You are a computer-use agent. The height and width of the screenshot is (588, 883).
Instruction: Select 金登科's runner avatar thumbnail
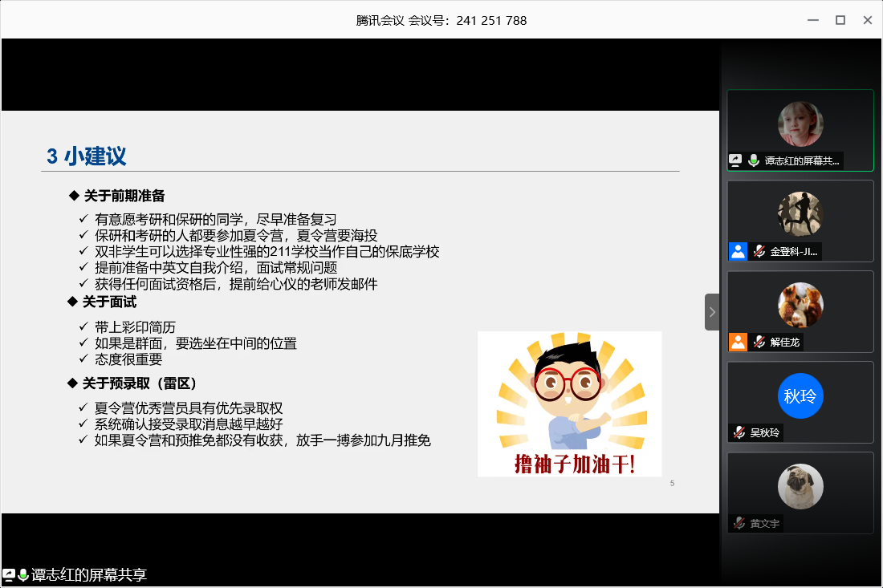(800, 215)
